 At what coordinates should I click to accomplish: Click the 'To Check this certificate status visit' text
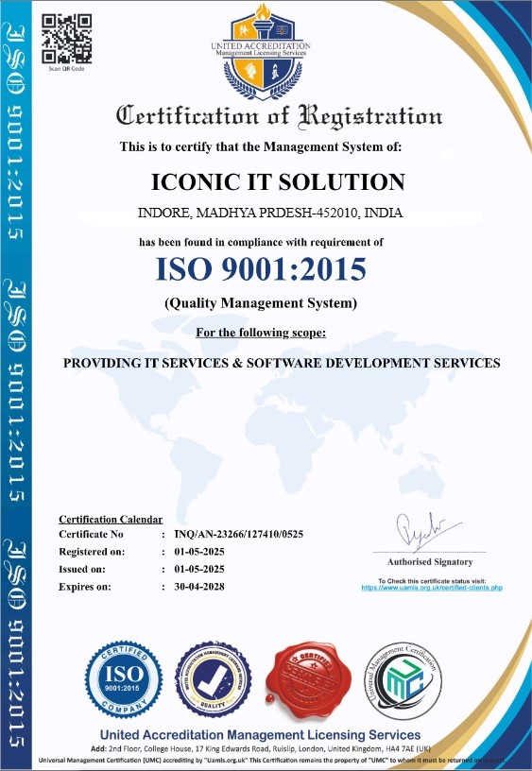432,581
